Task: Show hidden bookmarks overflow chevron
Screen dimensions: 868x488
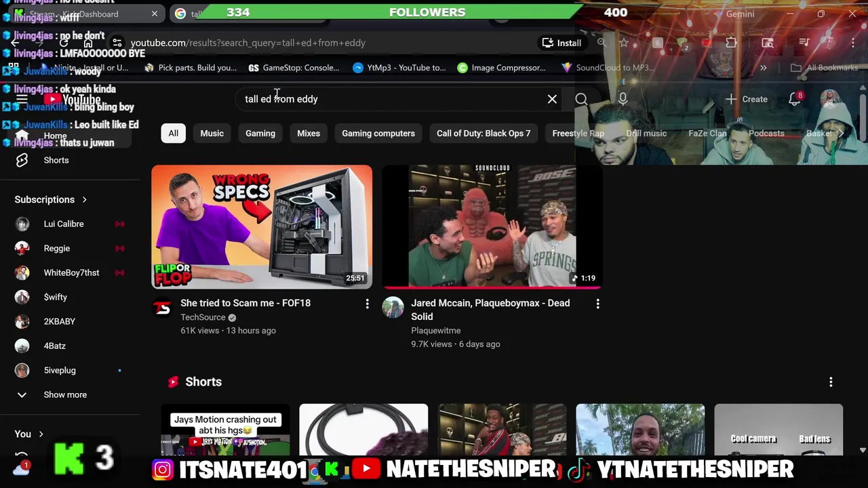Action: point(764,68)
